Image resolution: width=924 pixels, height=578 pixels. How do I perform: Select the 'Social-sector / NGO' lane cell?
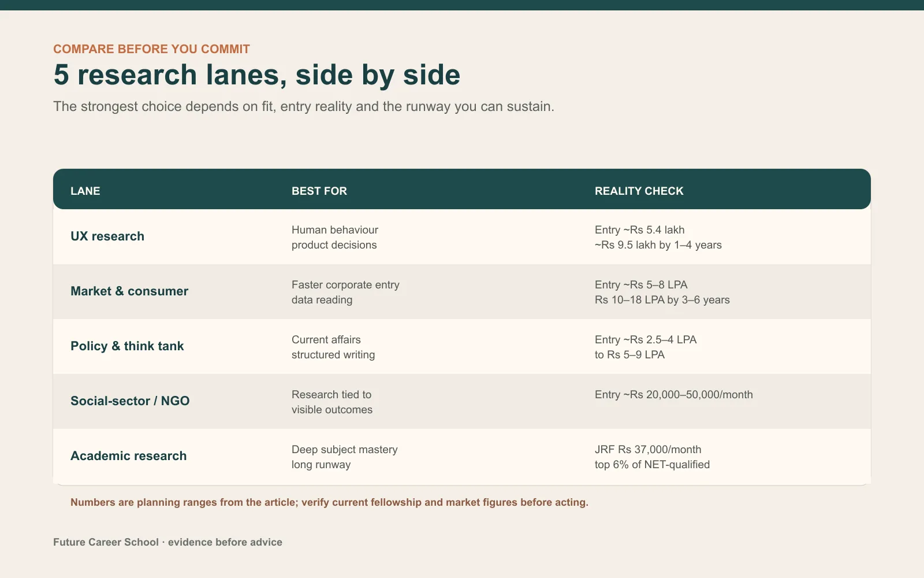click(130, 401)
